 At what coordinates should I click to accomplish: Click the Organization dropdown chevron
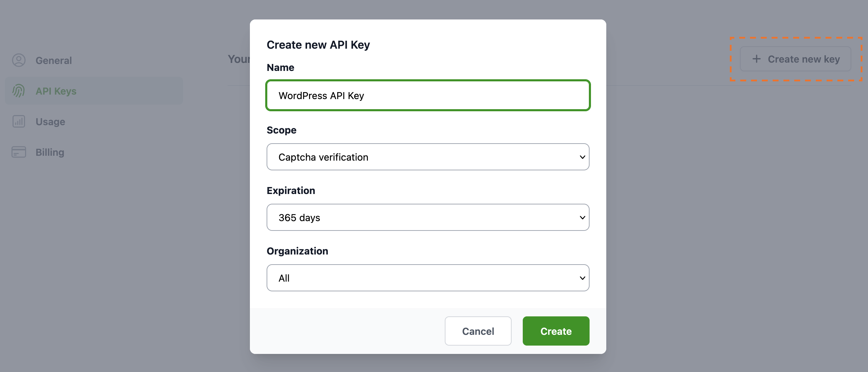581,278
